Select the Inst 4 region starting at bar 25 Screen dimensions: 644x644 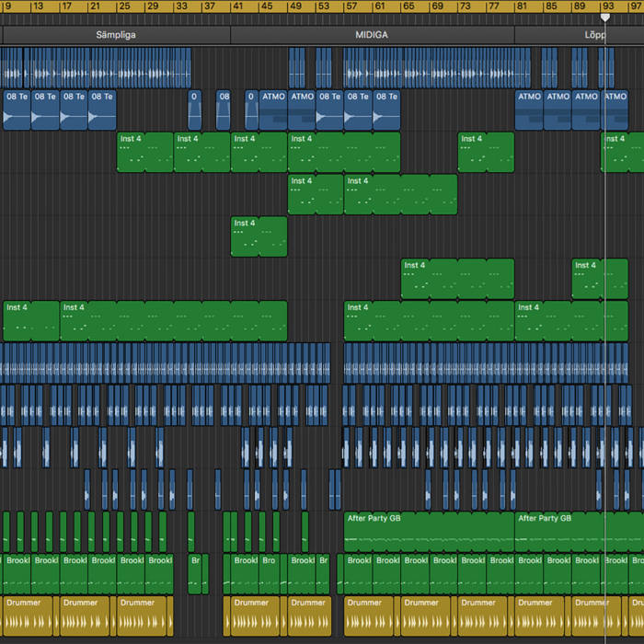tap(144, 153)
